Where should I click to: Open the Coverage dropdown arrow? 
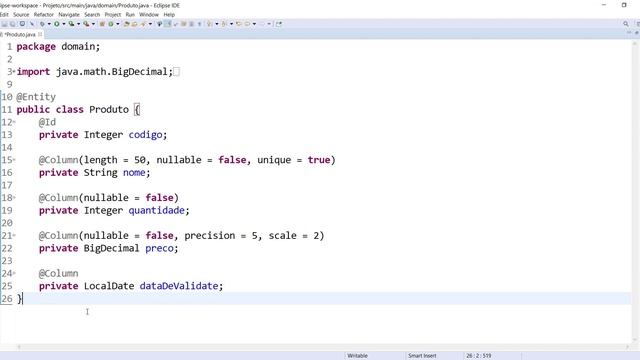(78, 24)
